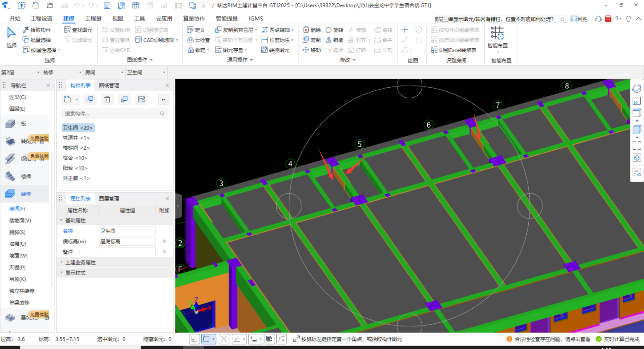644x349 pixels.
Task: Activate 批量选择 batch select
Action: [37, 40]
